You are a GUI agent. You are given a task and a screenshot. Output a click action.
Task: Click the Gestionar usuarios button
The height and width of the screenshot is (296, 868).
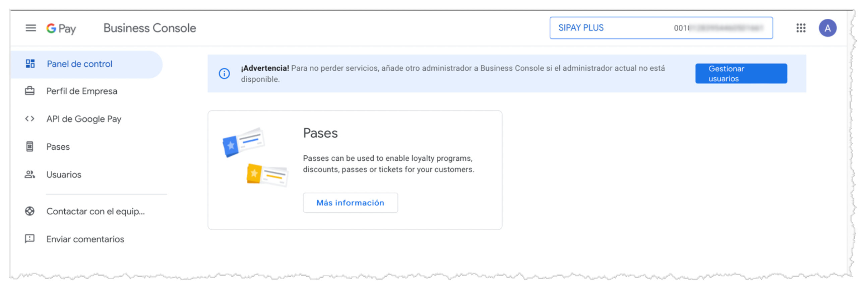pos(741,73)
